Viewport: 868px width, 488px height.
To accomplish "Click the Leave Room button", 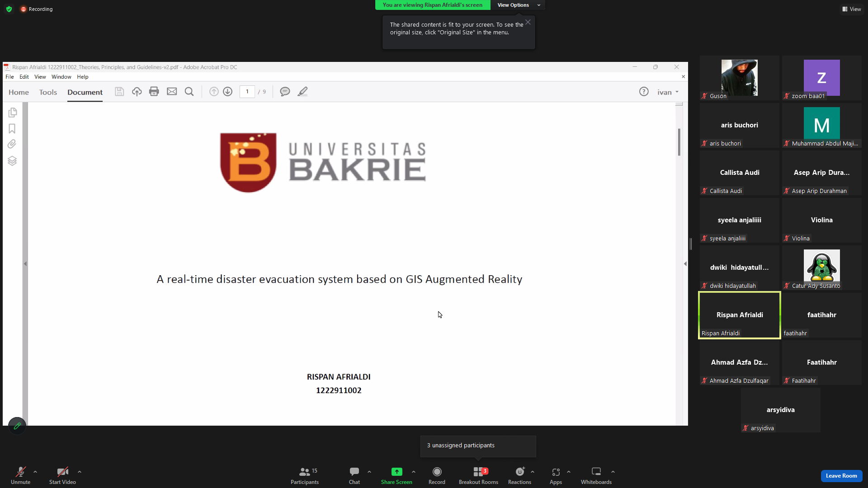I will pyautogui.click(x=841, y=476).
